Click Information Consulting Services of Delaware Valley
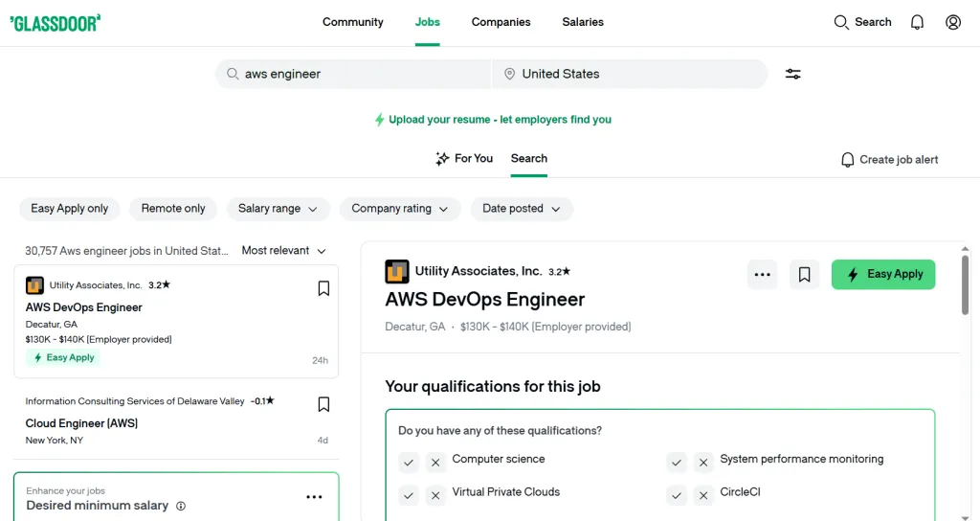The height and width of the screenshot is (521, 980). click(x=135, y=401)
